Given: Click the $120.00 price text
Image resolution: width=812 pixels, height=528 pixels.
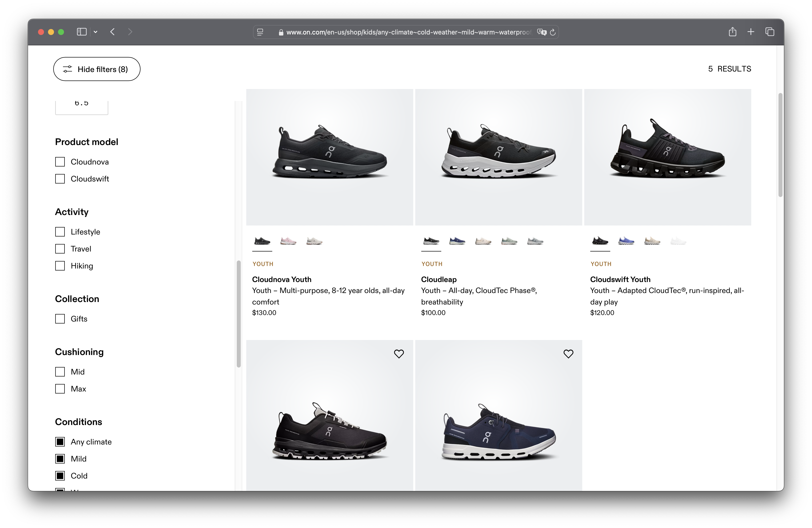Looking at the screenshot, I should [602, 312].
